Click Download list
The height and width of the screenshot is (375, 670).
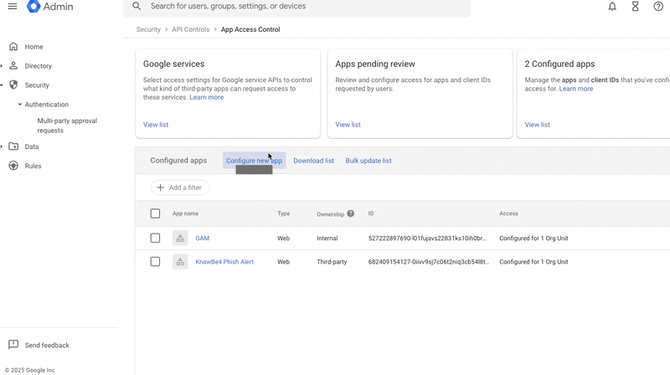pos(314,161)
